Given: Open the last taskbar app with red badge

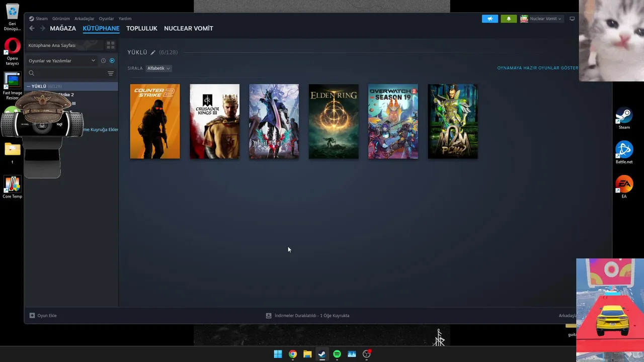Looking at the screenshot, I should coord(367,354).
